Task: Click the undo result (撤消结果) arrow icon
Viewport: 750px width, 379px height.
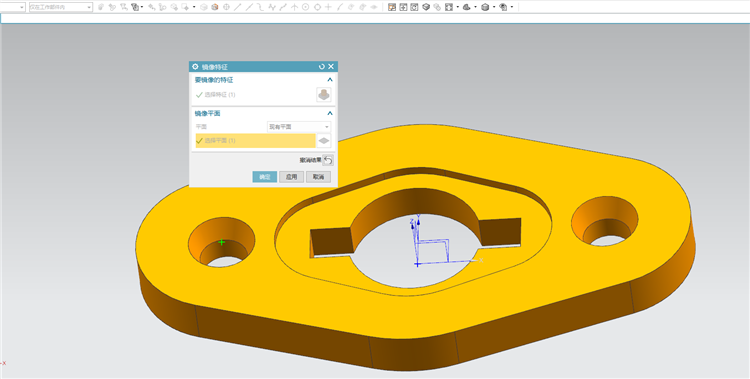Action: [x=328, y=160]
